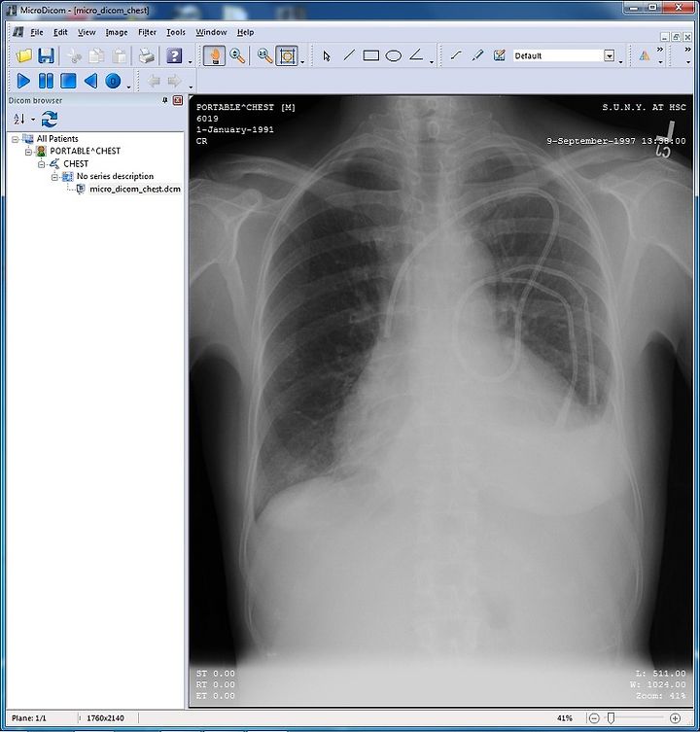Open the Image menu

[117, 32]
